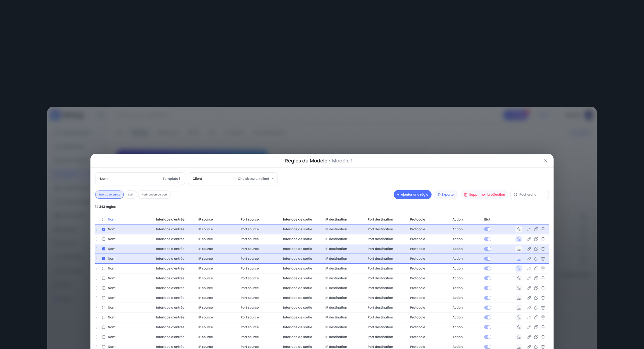Delete the fourth rule using trash icon
The width and height of the screenshot is (644, 349).
click(543, 259)
